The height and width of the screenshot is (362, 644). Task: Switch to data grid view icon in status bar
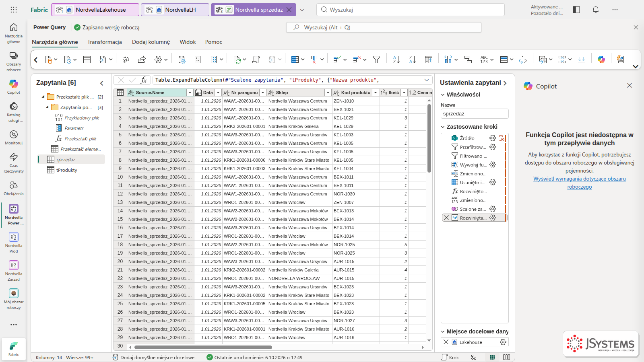pos(492,357)
